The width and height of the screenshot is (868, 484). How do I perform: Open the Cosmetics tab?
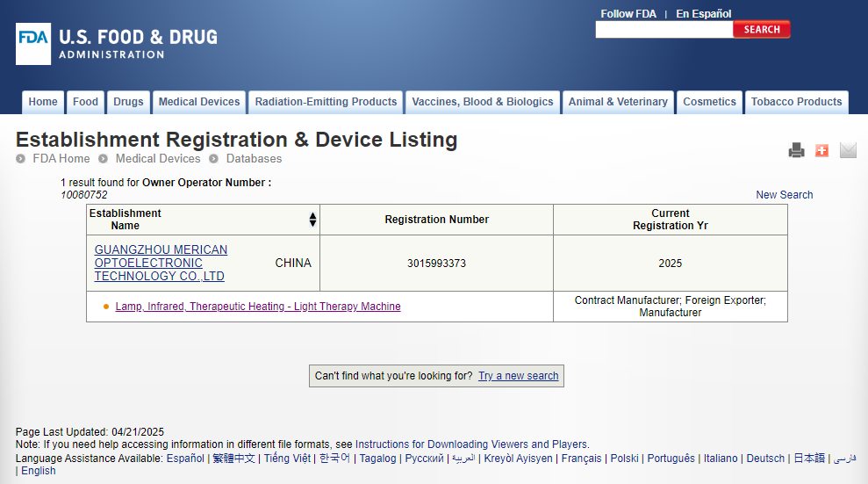click(710, 102)
